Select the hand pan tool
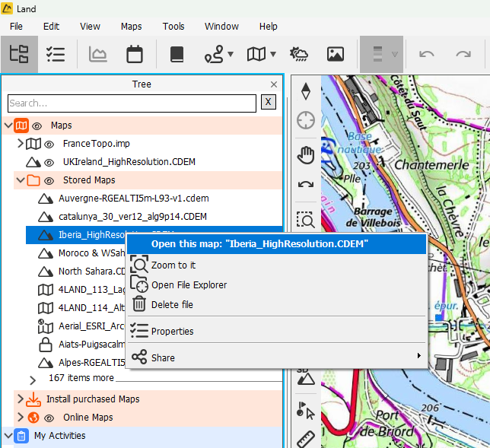The height and width of the screenshot is (448, 490). click(306, 155)
